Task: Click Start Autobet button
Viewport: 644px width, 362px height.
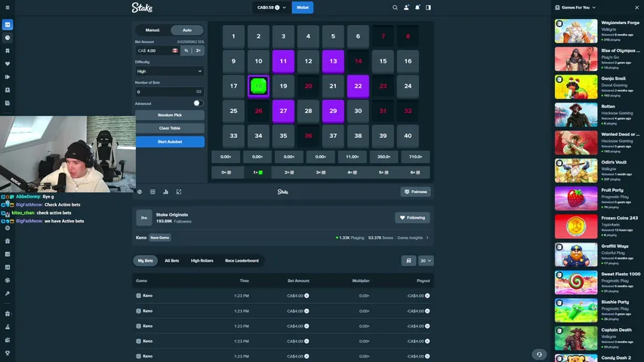Action: tap(170, 142)
